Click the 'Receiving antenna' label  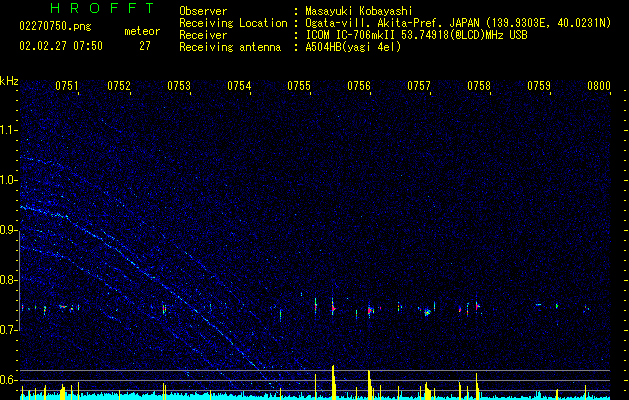click(230, 47)
